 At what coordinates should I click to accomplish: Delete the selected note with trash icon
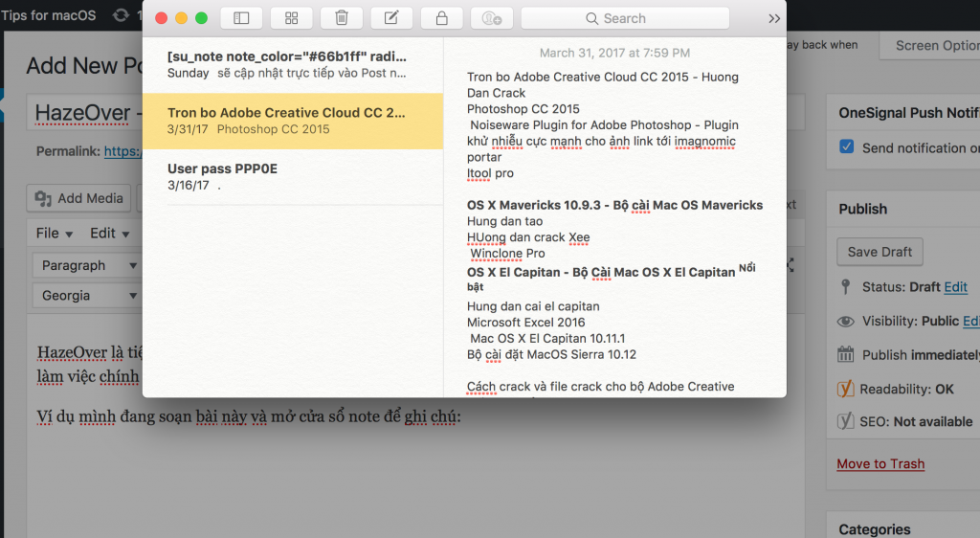[342, 18]
